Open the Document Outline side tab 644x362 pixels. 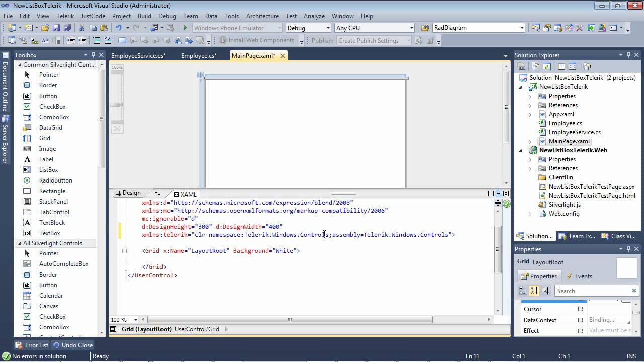pyautogui.click(x=5, y=82)
